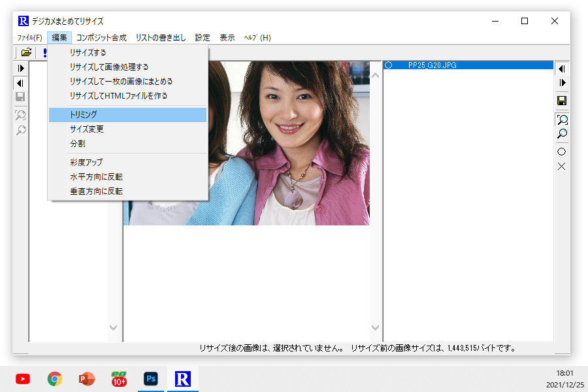Open the コンポジット合成 menu

click(x=102, y=38)
